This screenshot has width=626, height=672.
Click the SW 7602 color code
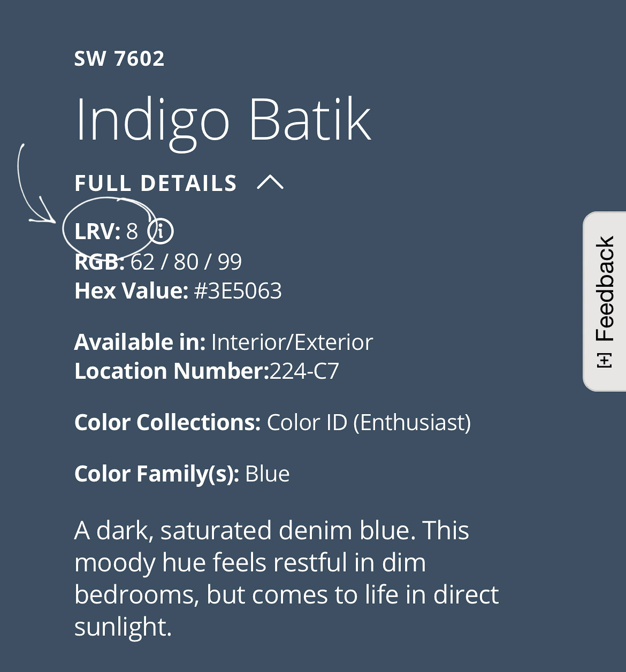tap(119, 58)
